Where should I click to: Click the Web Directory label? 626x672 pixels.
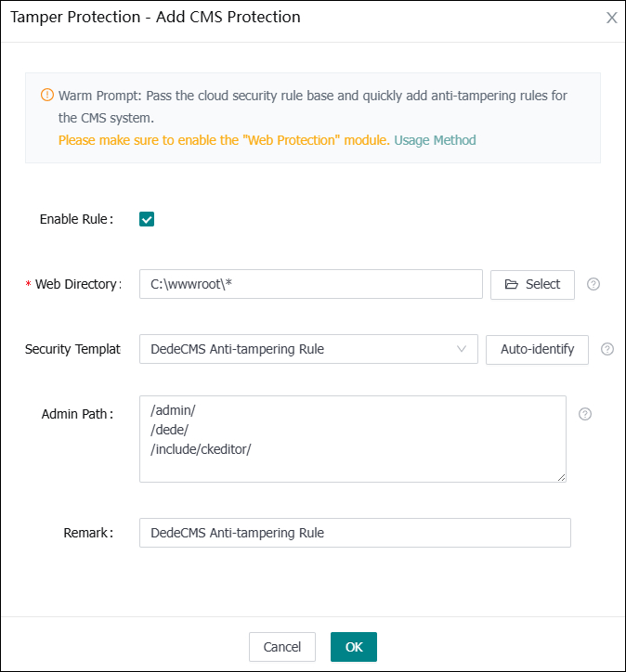tap(78, 284)
